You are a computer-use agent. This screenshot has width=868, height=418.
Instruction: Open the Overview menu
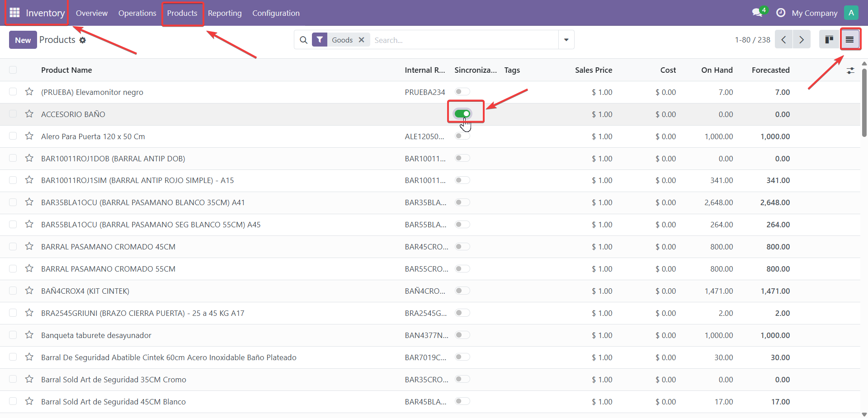click(x=92, y=13)
